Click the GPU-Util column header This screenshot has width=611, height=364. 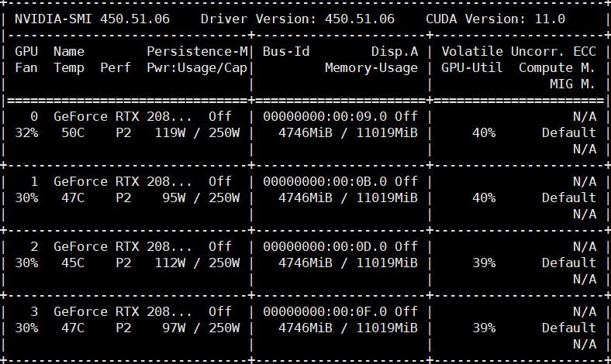pos(472,67)
